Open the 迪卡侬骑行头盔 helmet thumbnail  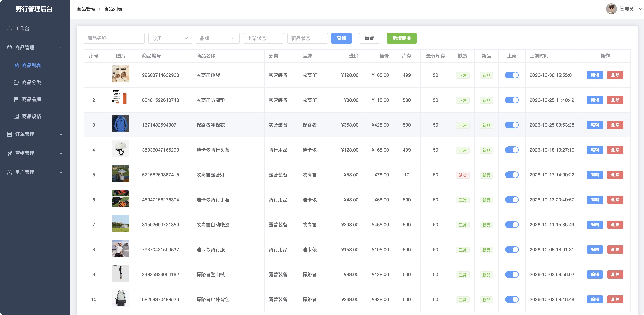(121, 149)
